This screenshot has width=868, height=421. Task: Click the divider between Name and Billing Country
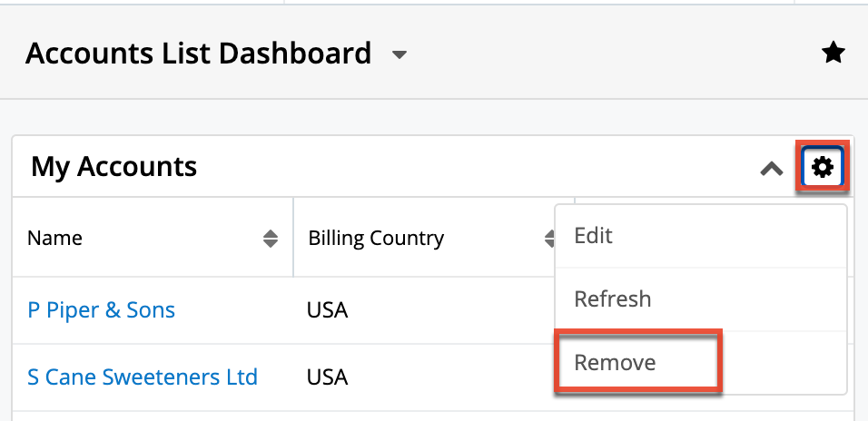(x=293, y=238)
